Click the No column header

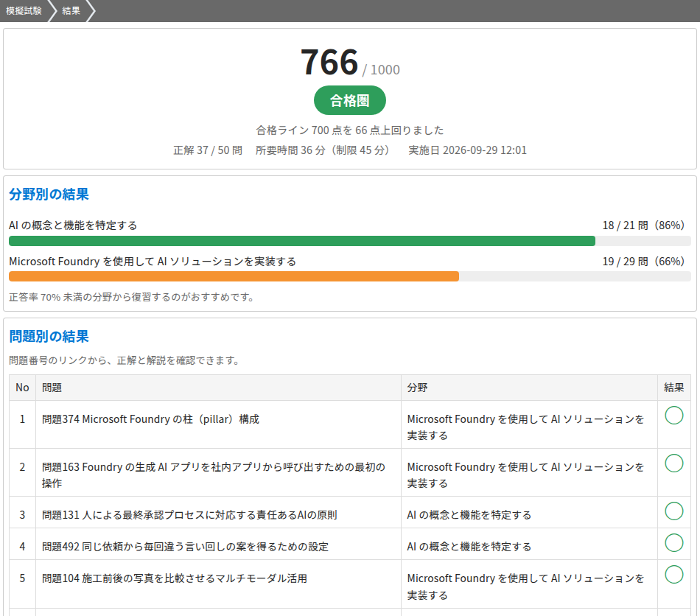pyautogui.click(x=22, y=388)
